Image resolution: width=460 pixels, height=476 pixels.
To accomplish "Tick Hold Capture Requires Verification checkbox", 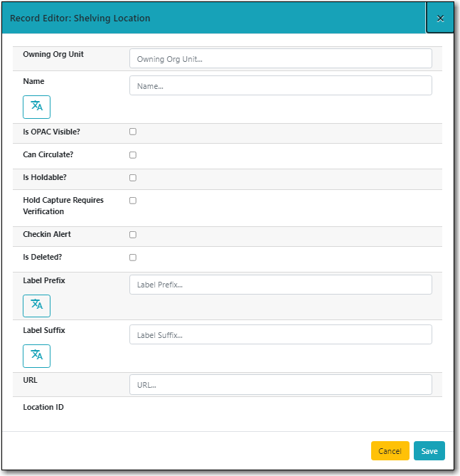I will coord(133,201).
